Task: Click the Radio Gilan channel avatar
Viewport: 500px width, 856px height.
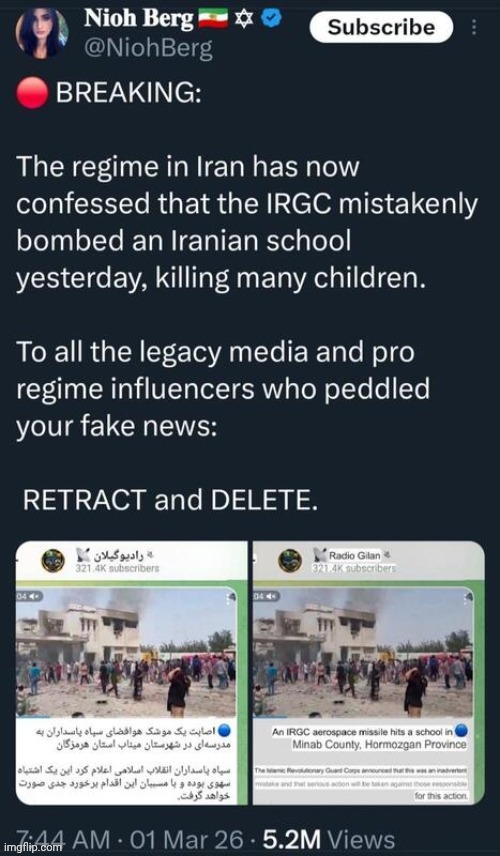Action: [290, 561]
